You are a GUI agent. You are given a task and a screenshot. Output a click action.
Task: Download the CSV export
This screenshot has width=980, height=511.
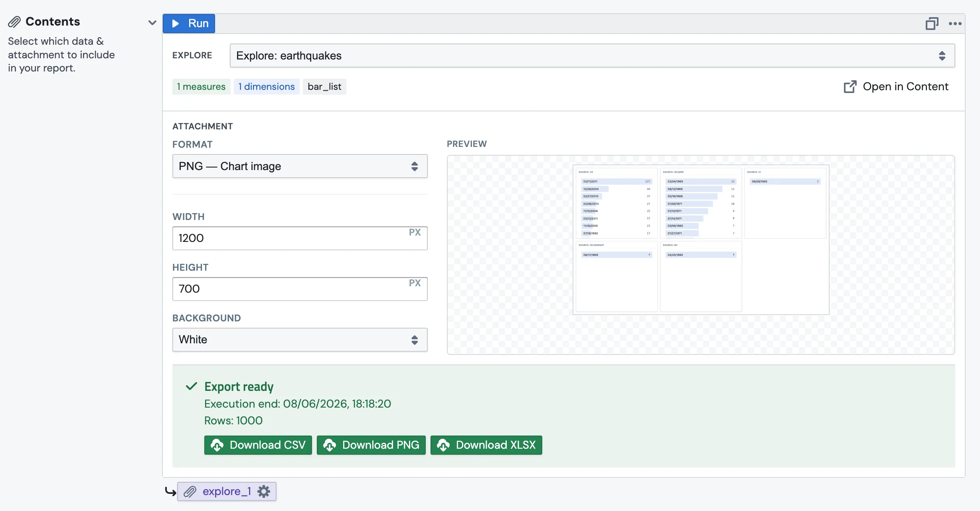258,445
